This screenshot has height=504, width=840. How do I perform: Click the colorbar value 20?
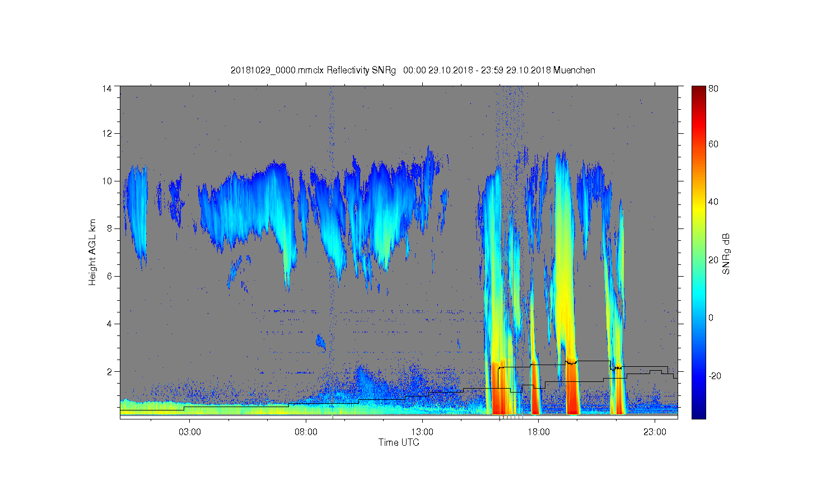click(713, 260)
